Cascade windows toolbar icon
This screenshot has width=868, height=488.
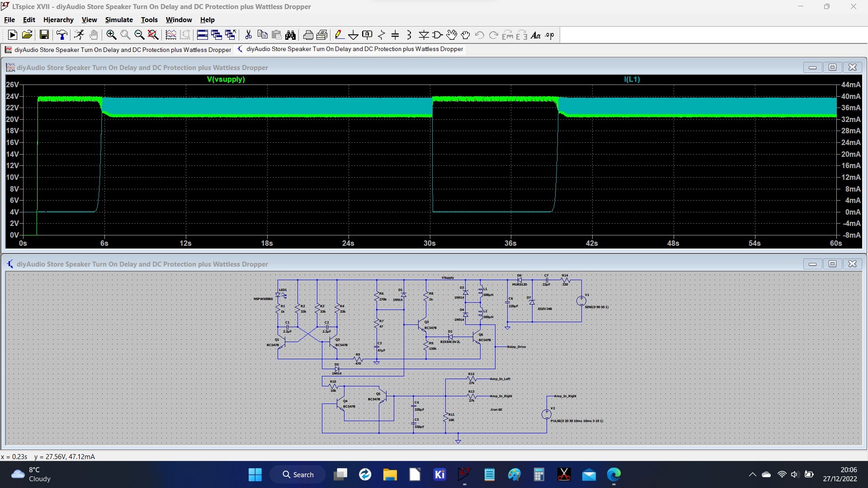click(217, 35)
